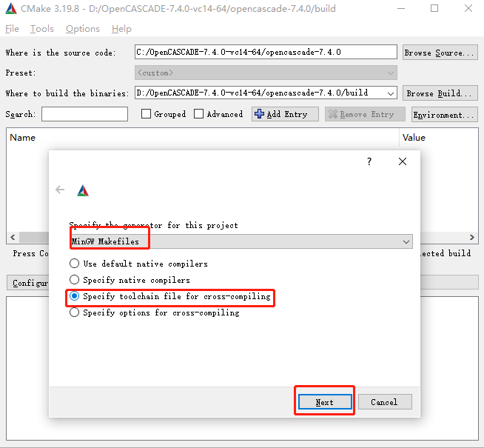
Task: Open the disabled Preset dropdown
Action: tap(266, 73)
